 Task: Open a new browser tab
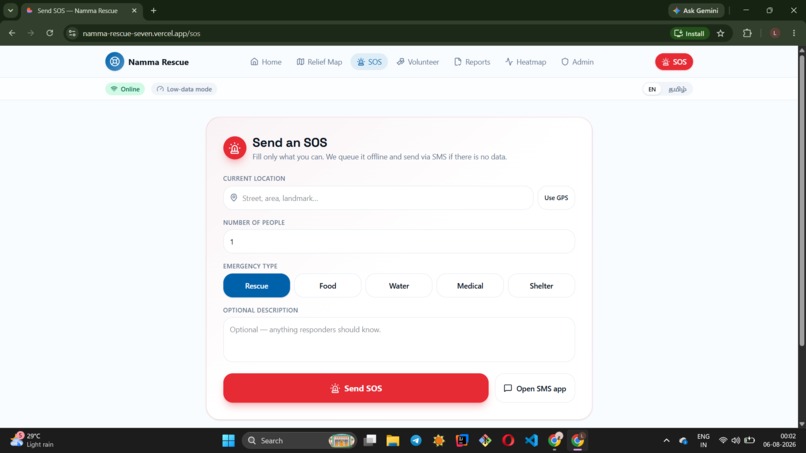(153, 10)
